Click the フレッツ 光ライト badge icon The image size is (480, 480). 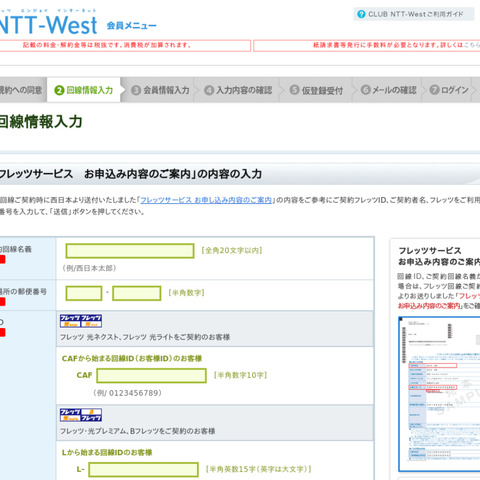click(91, 321)
